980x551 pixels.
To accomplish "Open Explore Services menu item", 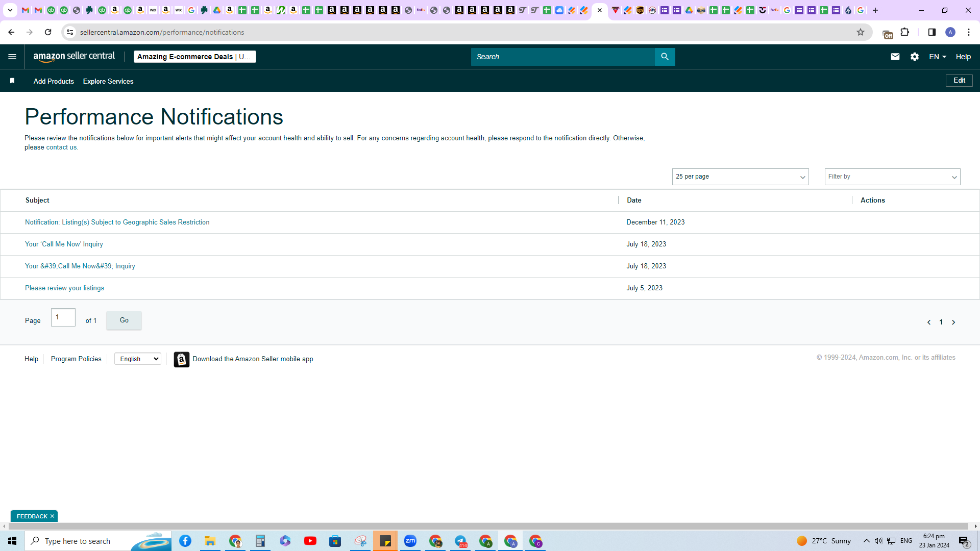I will [108, 81].
